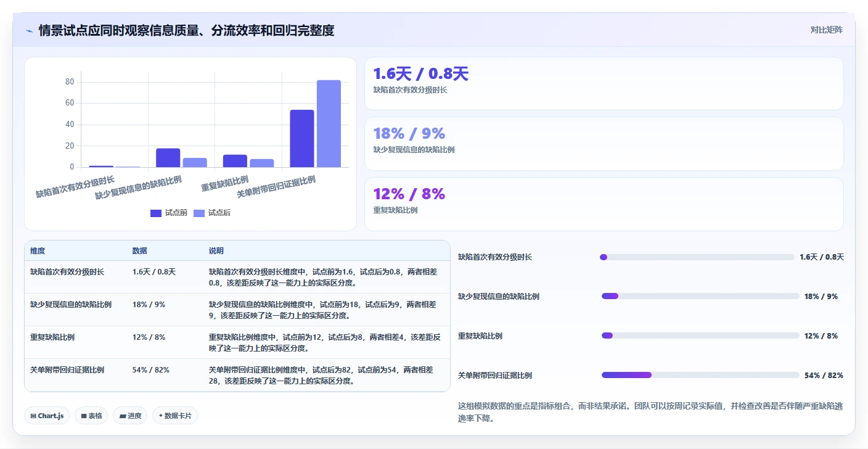Click the 表格 chip
868x449 pixels.
[x=91, y=416]
